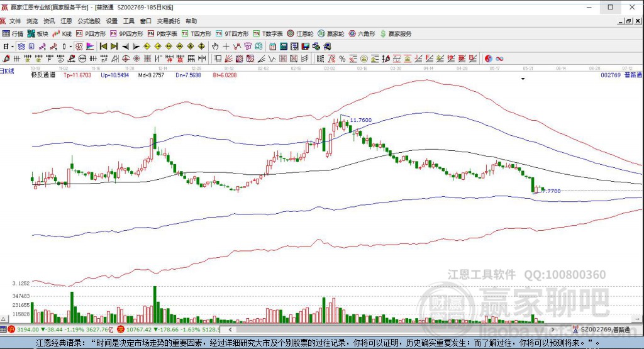
Task: Step chart forward with black right triangle
Action: coord(136,47)
